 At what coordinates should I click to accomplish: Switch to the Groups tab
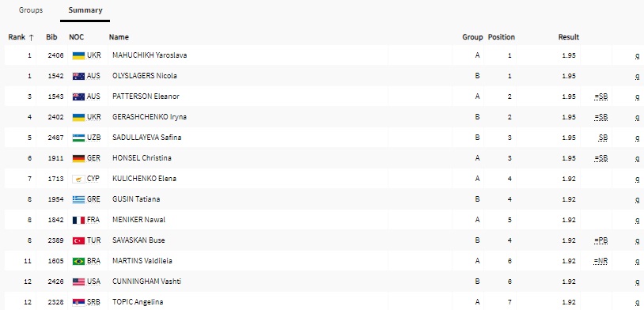[30, 10]
